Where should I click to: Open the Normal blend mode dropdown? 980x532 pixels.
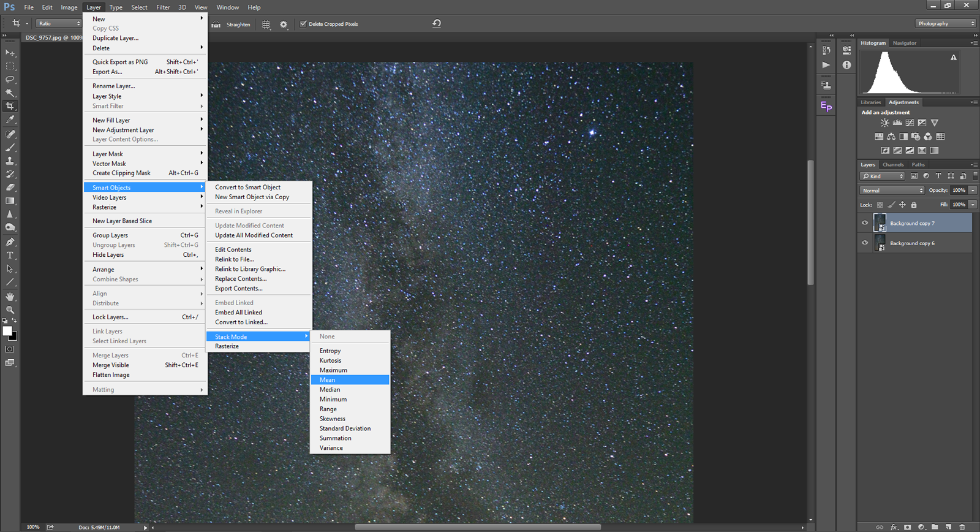pos(892,191)
